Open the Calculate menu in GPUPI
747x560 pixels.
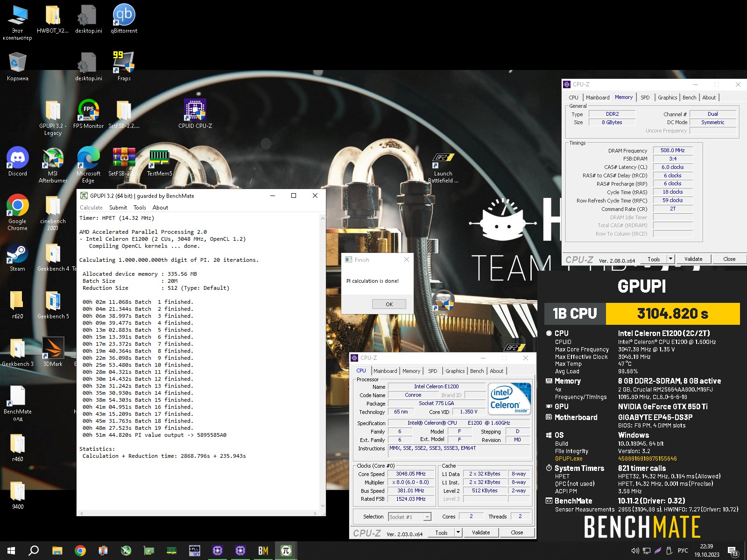pyautogui.click(x=91, y=208)
